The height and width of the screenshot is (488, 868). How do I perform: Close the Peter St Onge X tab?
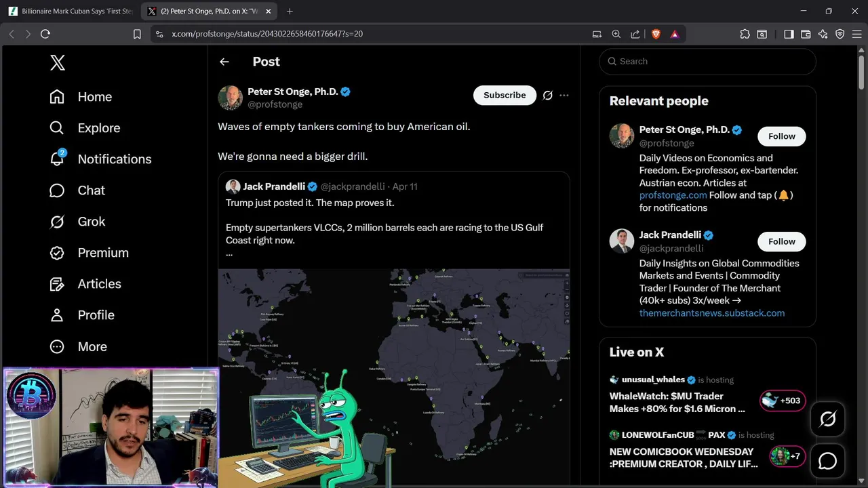tap(269, 12)
